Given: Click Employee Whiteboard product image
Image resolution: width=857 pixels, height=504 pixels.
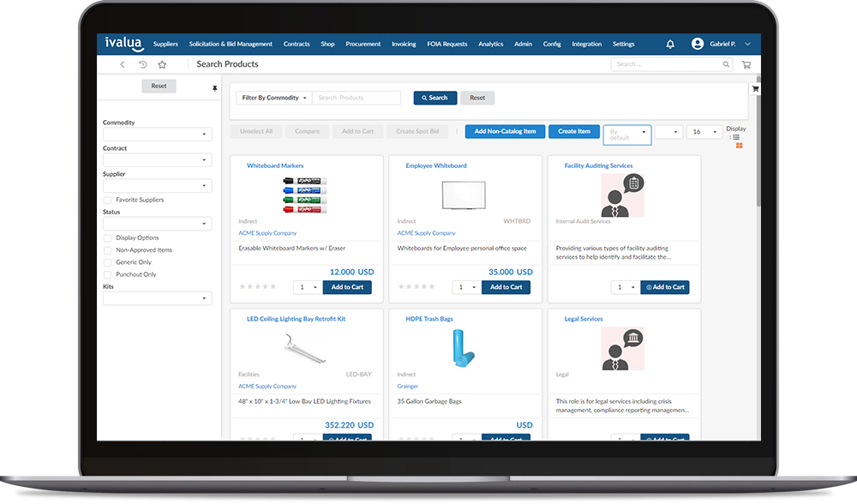Looking at the screenshot, I should pyautogui.click(x=464, y=195).
